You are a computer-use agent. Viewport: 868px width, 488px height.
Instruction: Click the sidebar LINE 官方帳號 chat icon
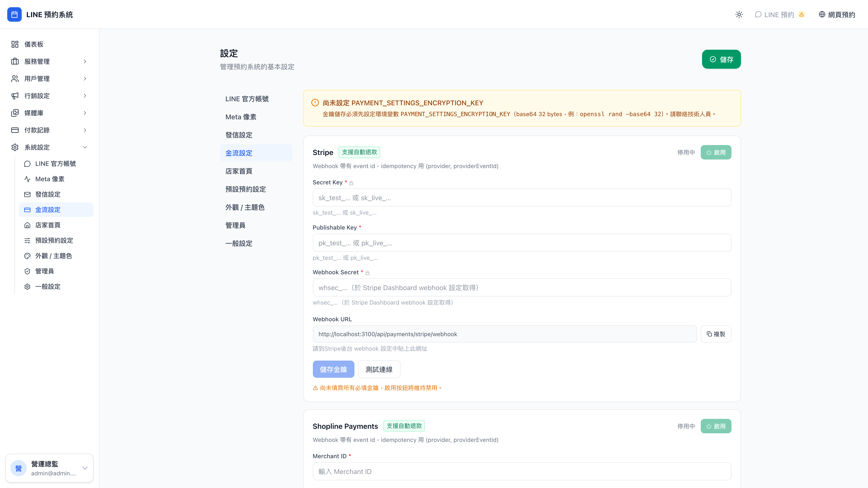27,164
